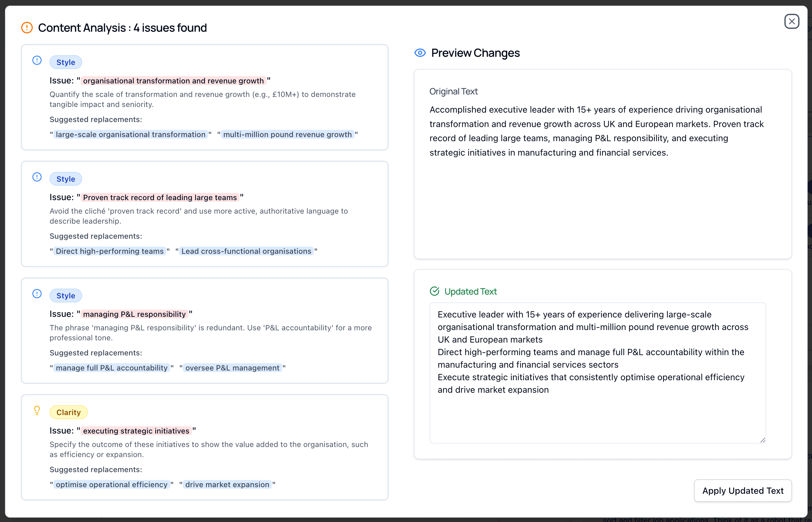812x522 pixels.
Task: Select the 'Clarity' badge on the last issue
Action: 68,412
